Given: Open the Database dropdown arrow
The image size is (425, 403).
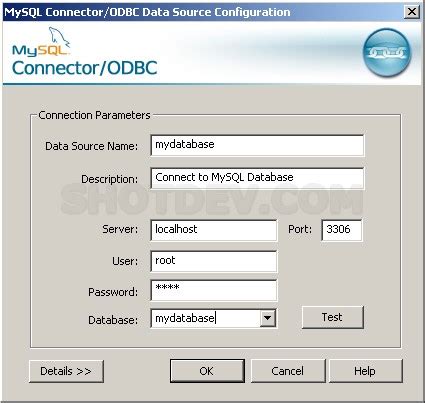Looking at the screenshot, I should pyautogui.click(x=267, y=318).
